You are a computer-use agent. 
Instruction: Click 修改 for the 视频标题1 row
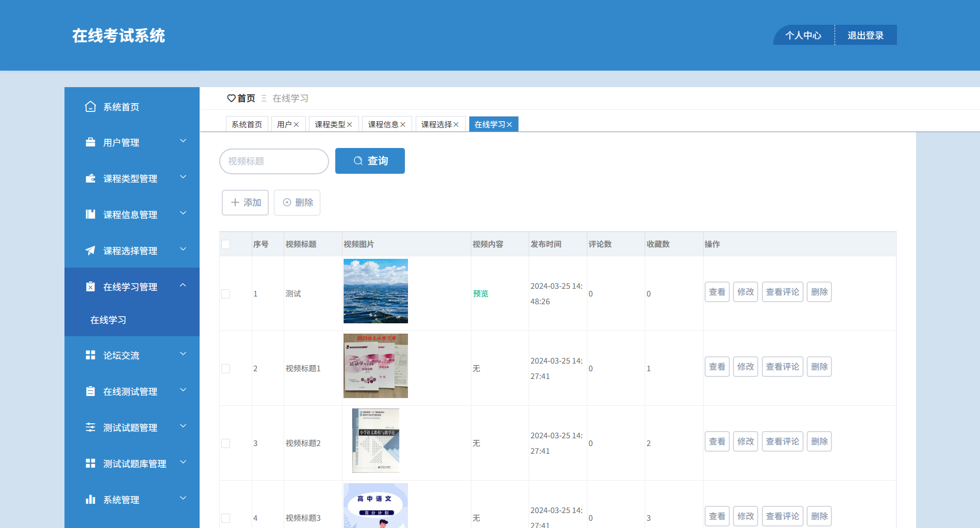click(x=745, y=367)
